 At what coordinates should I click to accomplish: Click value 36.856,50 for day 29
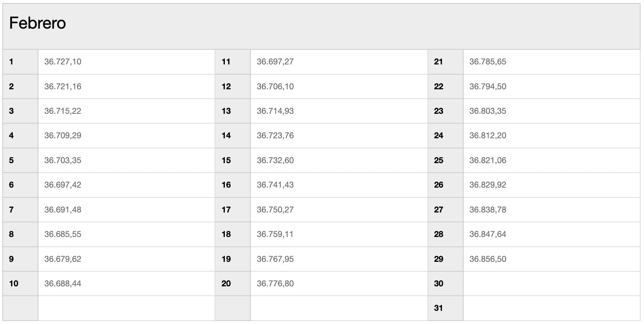(488, 259)
